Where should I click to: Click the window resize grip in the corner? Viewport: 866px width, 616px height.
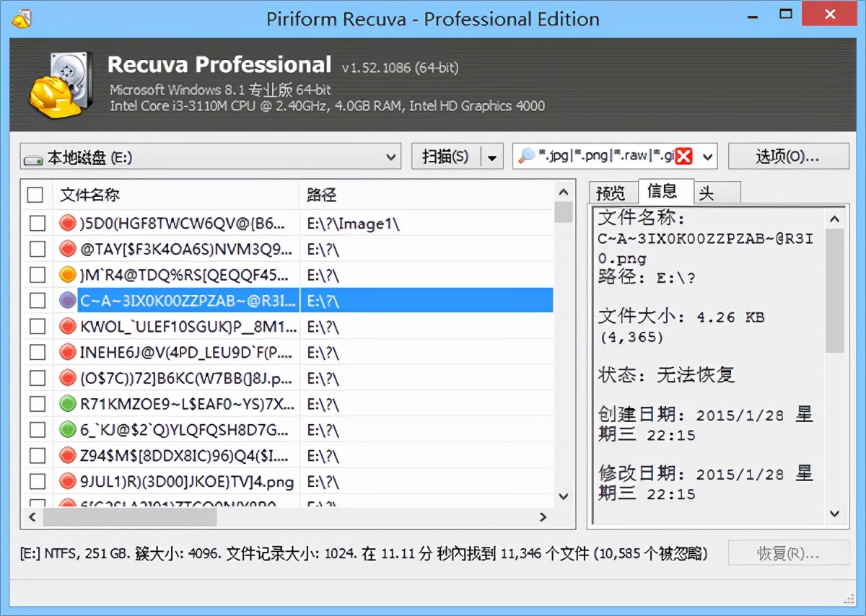[849, 598]
